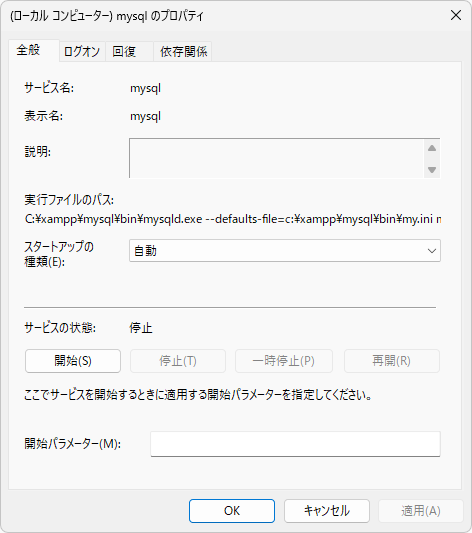Click the 実行ファイルのパス label
Screen dimensions: 472x533
tap(69, 200)
